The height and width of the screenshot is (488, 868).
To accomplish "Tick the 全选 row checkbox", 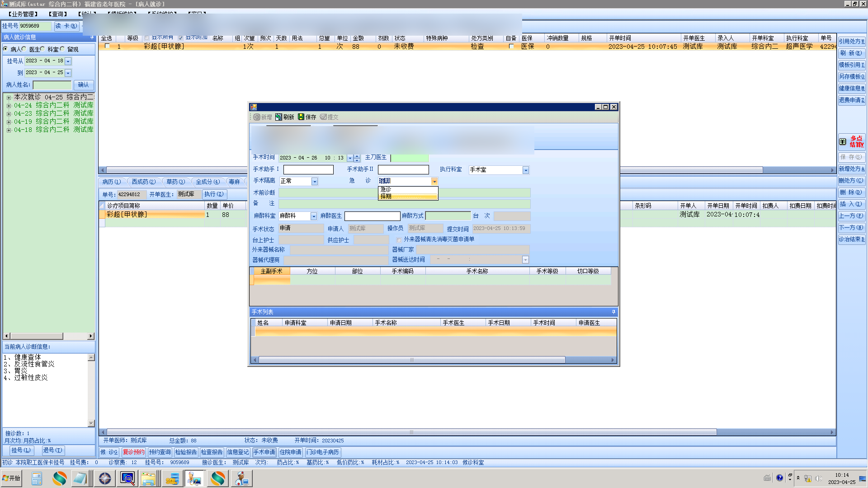I will pyautogui.click(x=107, y=46).
